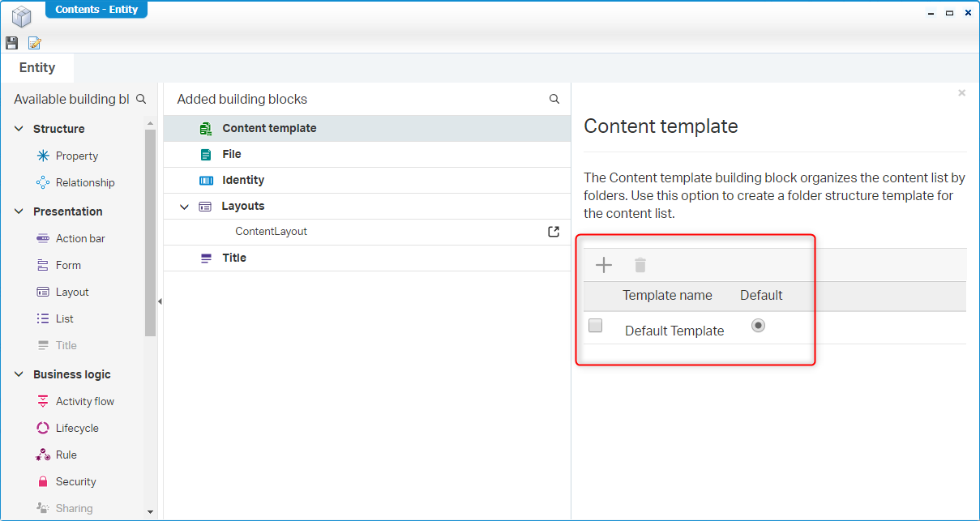
Task: Click the save disk icon in toolbar
Action: tap(11, 43)
